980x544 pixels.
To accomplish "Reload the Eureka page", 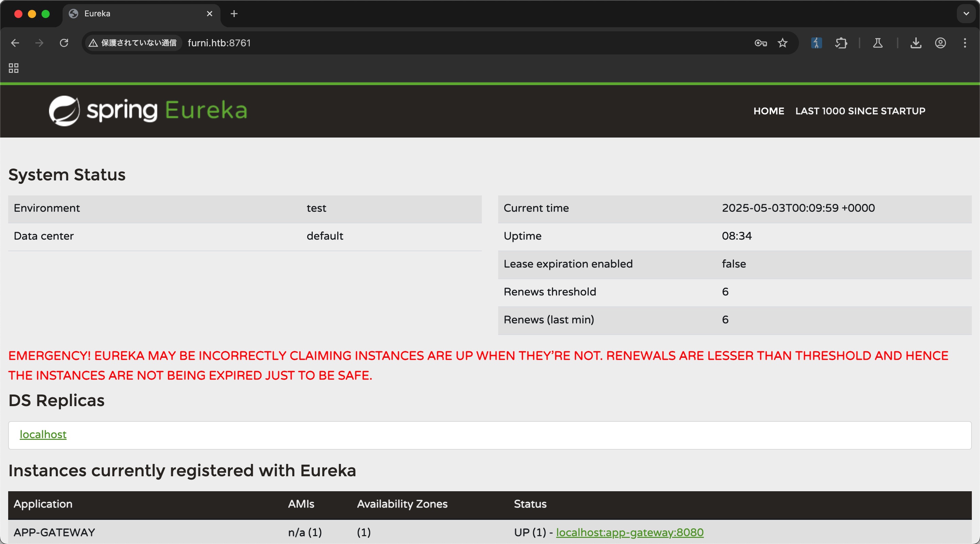I will click(64, 43).
